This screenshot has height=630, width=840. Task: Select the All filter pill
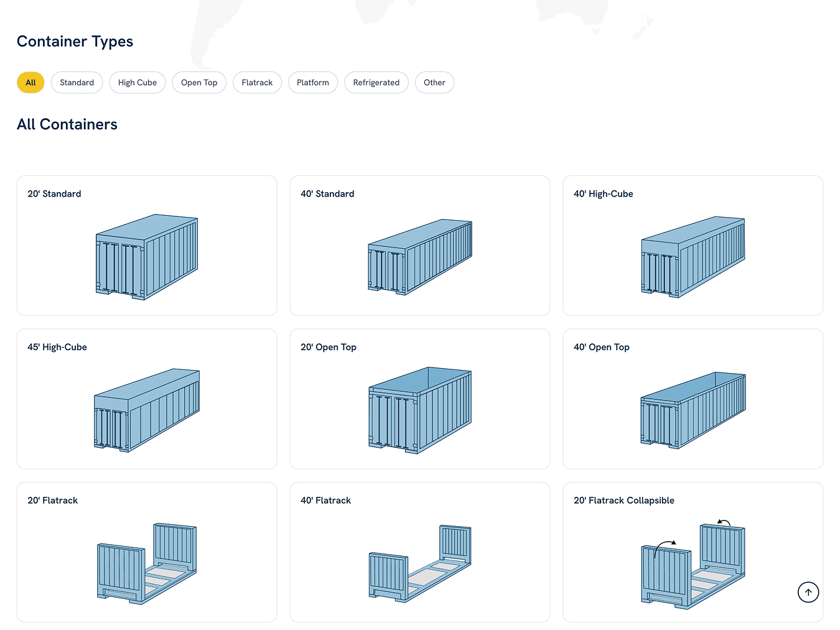tap(30, 83)
